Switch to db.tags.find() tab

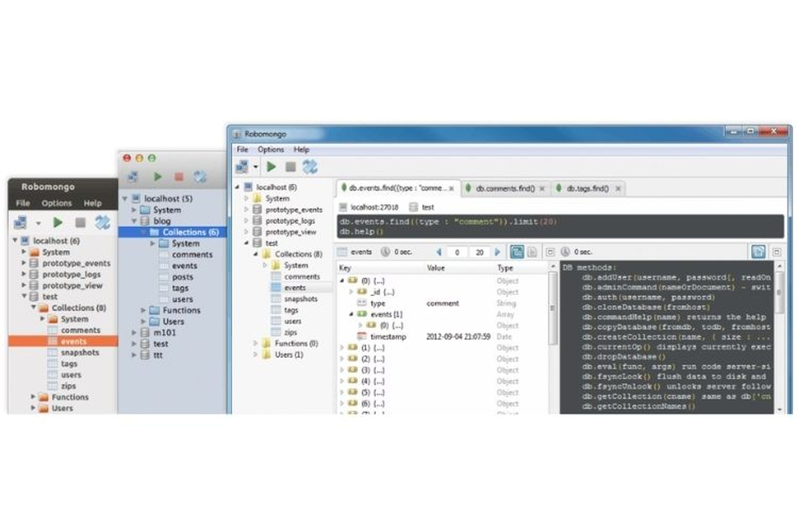[588, 188]
